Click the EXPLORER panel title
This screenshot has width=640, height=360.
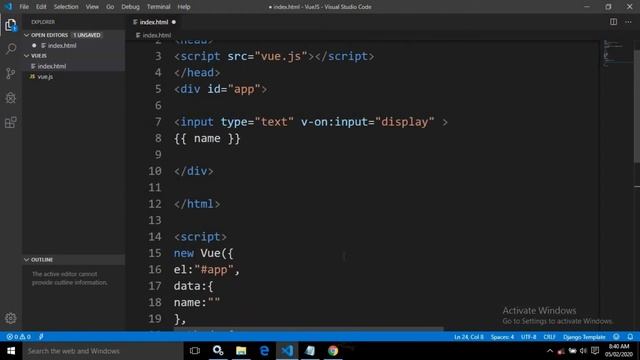click(x=43, y=22)
